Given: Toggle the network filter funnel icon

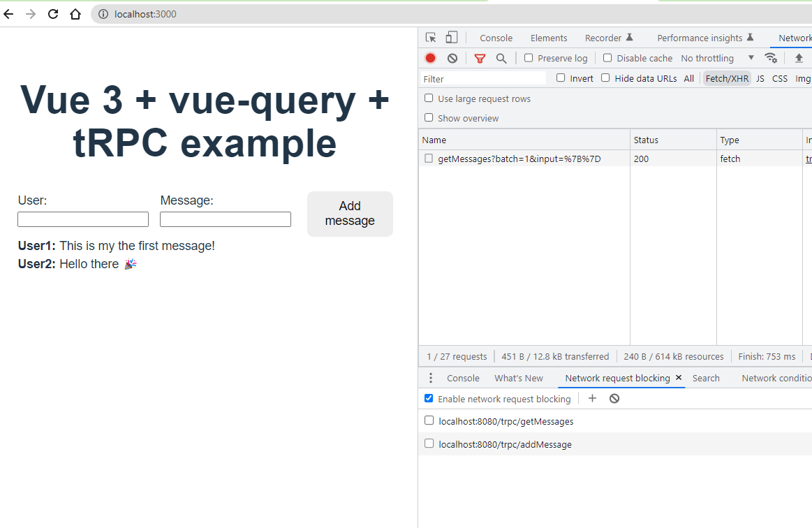Looking at the screenshot, I should [x=480, y=58].
